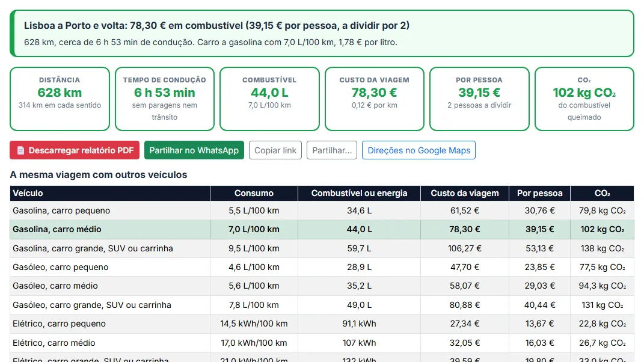Click the 49,0 L fuel cell
Viewport: 644px width, 362px height.
coord(360,305)
